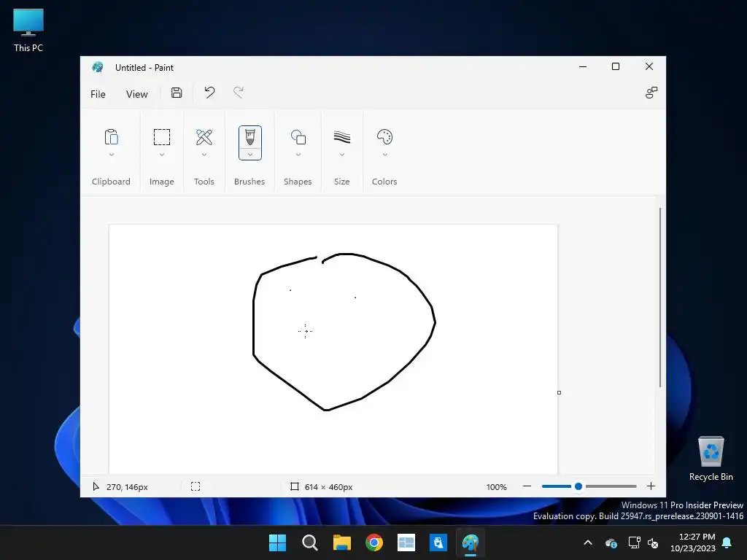Undo the last brush stroke
This screenshot has width=747, height=560.
coord(209,93)
